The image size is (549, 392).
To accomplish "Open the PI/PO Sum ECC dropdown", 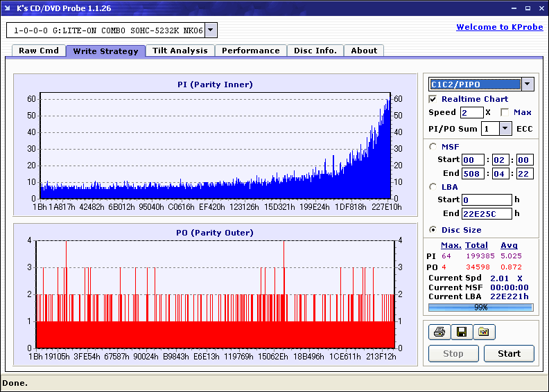I will pos(505,129).
